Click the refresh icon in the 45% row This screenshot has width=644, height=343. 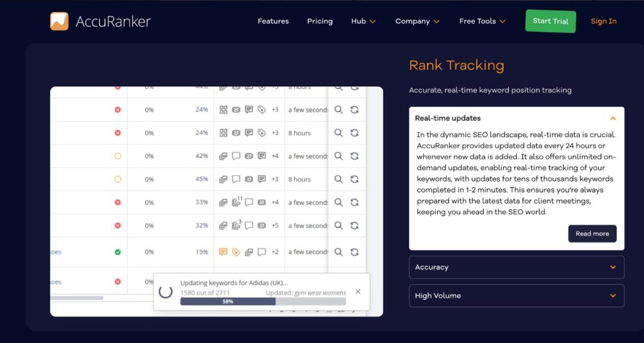pyautogui.click(x=355, y=179)
